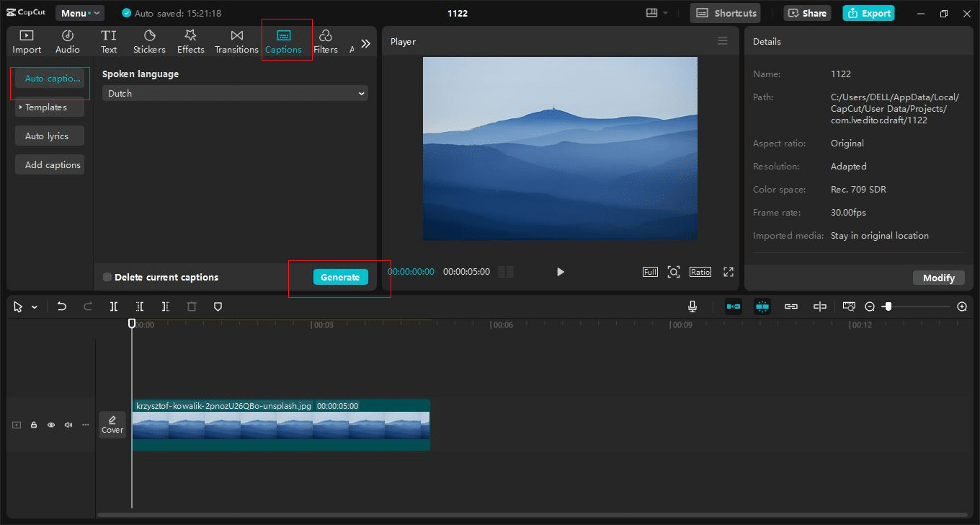Open the Effects panel
980x525 pixels.
coord(190,40)
